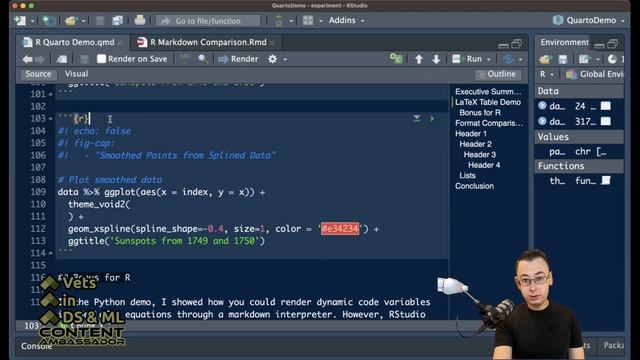Jump to Conclusion in outline
This screenshot has height=360, width=640.
pos(474,186)
